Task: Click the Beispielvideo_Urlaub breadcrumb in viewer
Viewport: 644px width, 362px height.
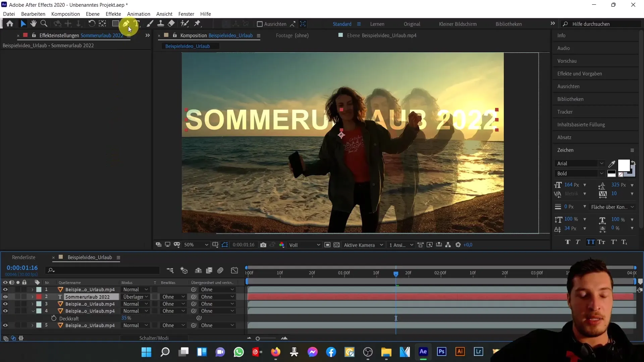Action: click(x=187, y=46)
